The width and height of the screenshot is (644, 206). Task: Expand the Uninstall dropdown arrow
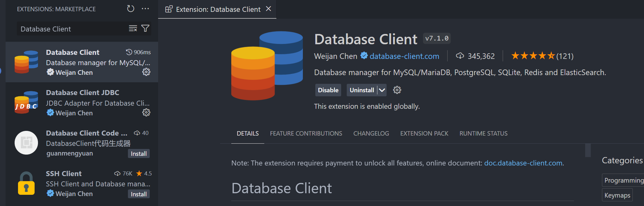[x=382, y=90]
